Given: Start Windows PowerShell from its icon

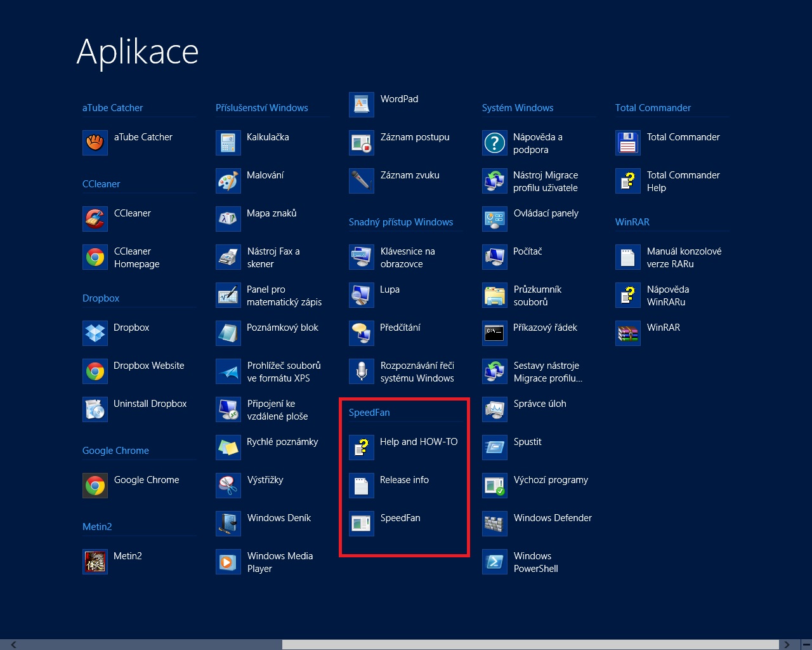Looking at the screenshot, I should 495,562.
